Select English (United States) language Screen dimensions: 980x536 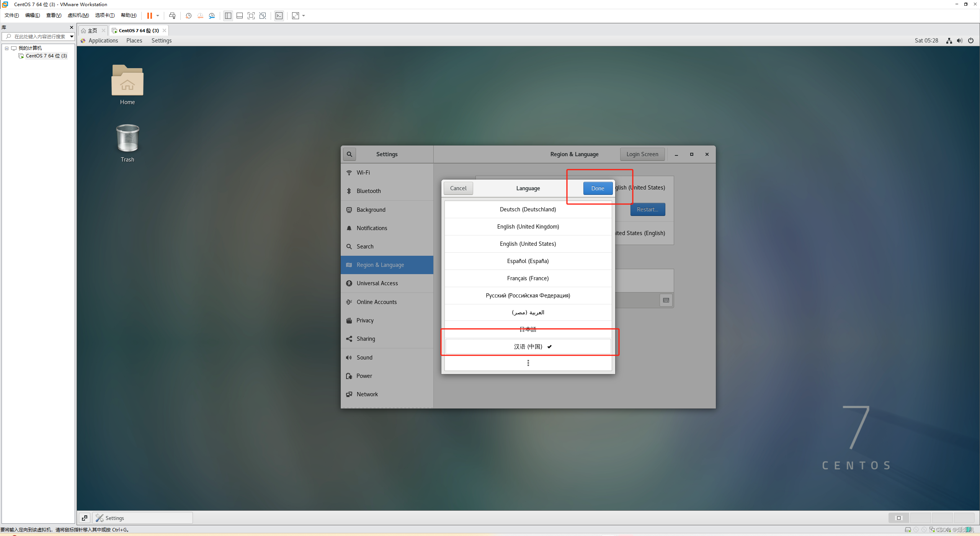tap(528, 244)
